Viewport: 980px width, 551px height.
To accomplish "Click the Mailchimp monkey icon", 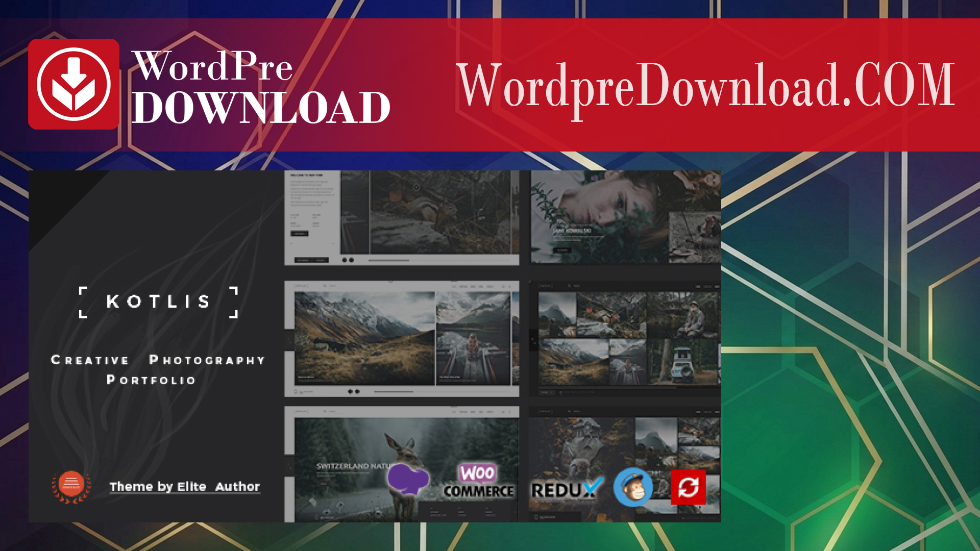I will pyautogui.click(x=633, y=487).
